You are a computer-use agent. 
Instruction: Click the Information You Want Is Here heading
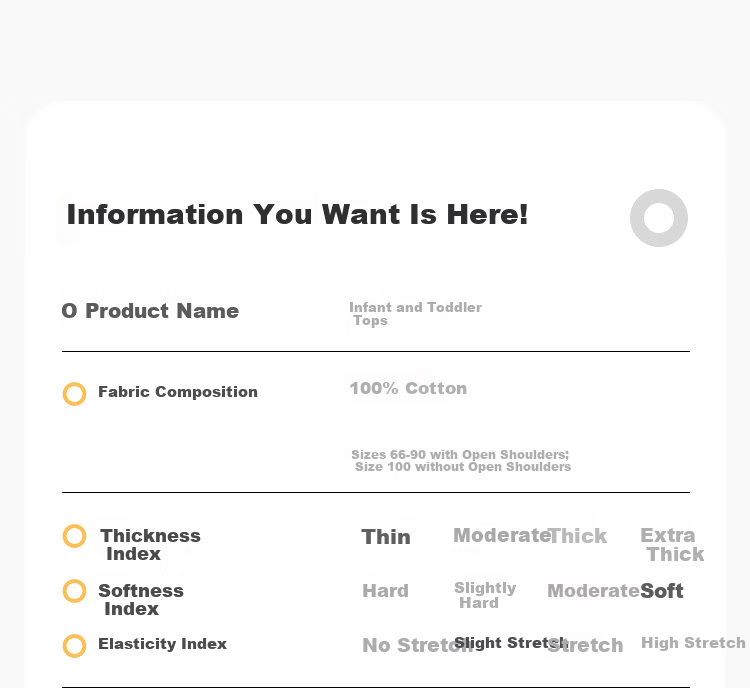coord(298,214)
